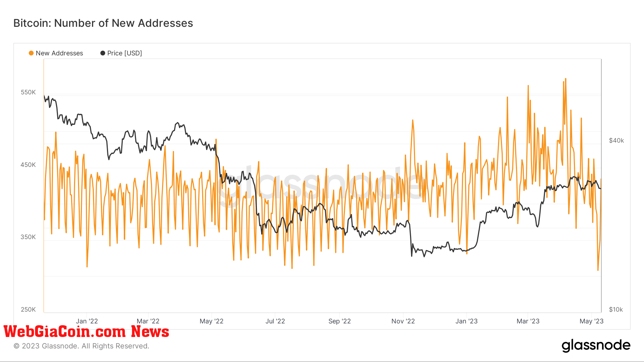
Task: Click the black Price legend dot
Action: click(x=103, y=53)
